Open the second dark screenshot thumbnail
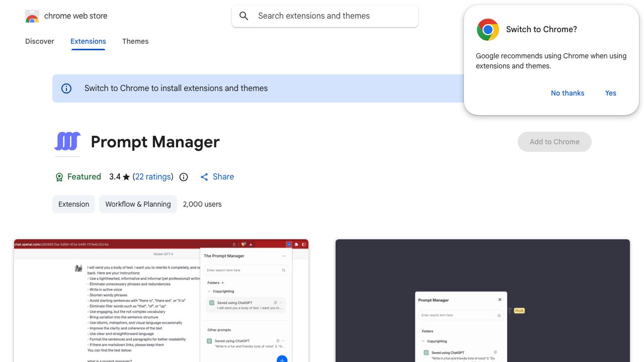644x362 pixels. point(482,301)
